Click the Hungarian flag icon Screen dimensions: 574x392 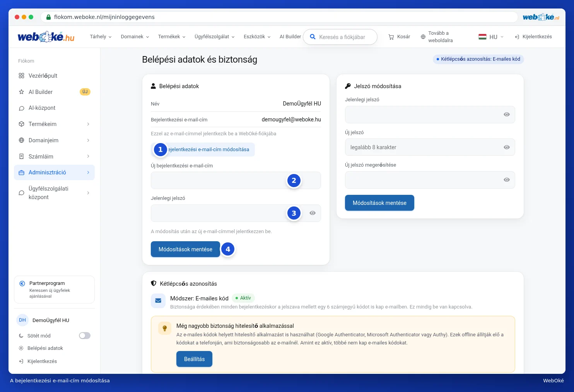pos(482,37)
